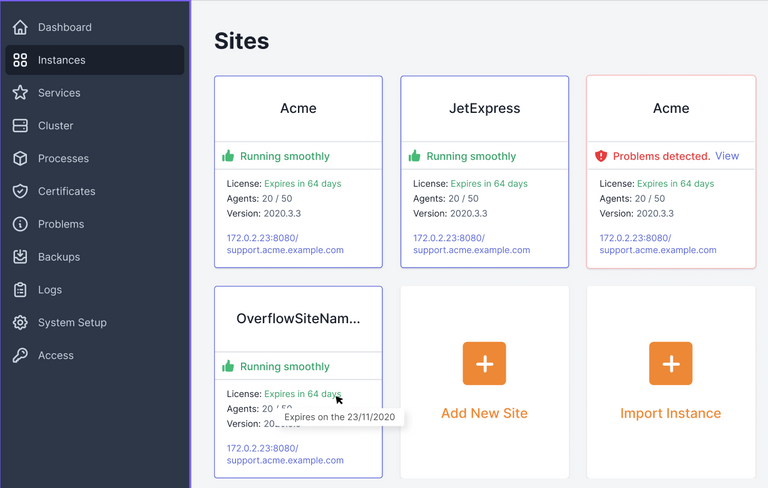Viewport: 768px width, 488px height.
Task: Click the Dashboard home icon
Action: pos(20,27)
